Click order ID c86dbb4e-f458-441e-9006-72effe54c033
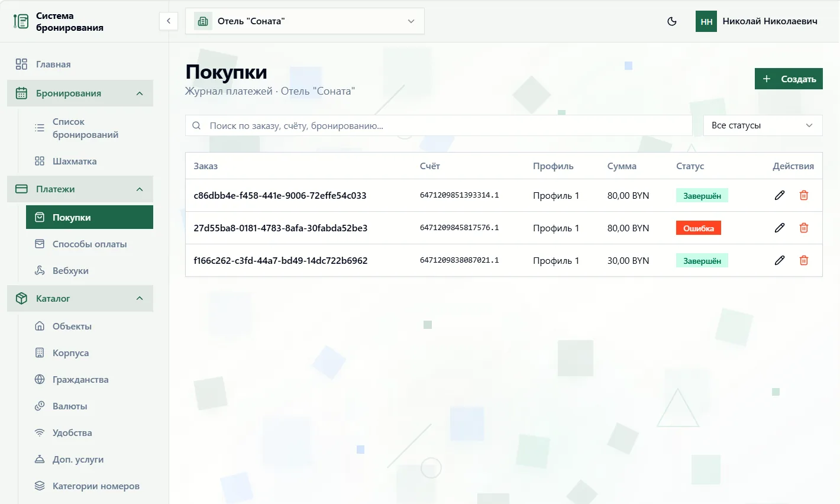The width and height of the screenshot is (840, 504). point(280,195)
